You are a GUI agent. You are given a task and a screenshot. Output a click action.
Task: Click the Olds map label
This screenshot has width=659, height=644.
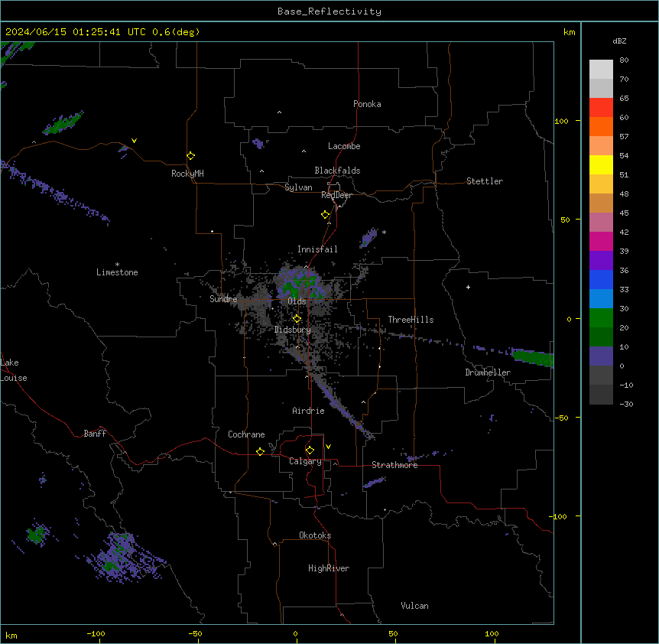tap(297, 301)
